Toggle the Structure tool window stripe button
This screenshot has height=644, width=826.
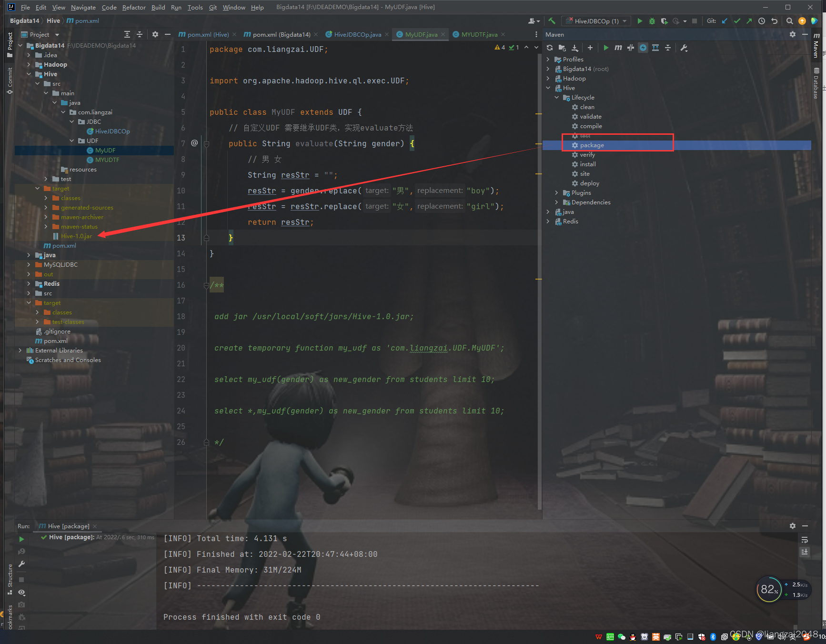point(10,579)
